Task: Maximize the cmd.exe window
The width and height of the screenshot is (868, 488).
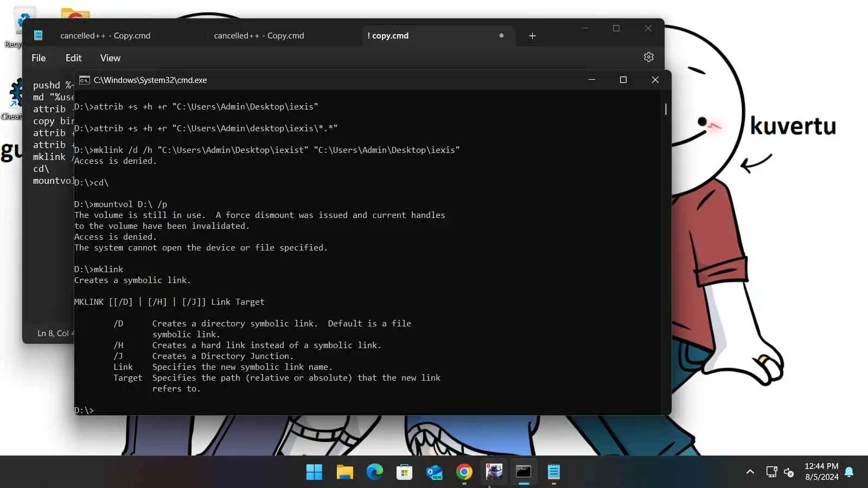Action: point(623,80)
